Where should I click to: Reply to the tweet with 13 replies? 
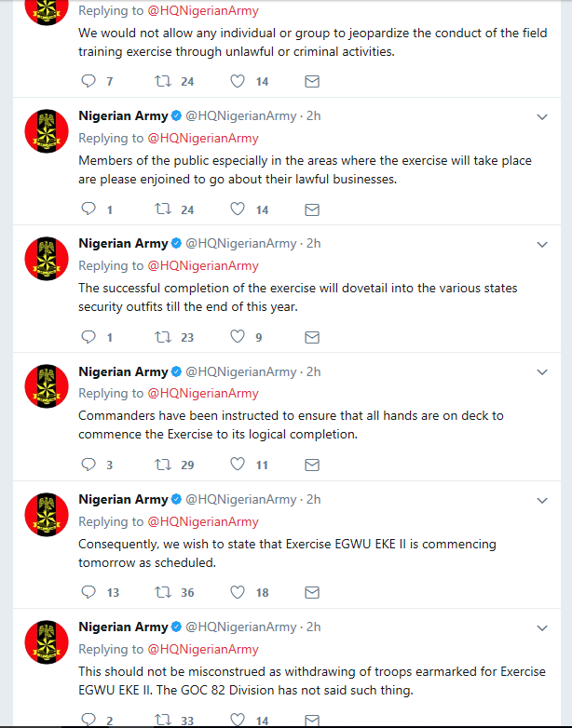point(89,592)
